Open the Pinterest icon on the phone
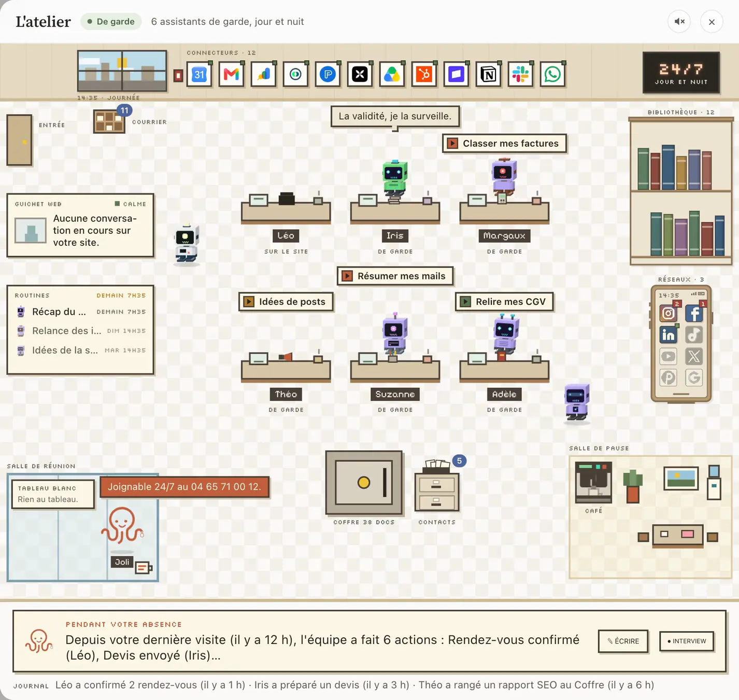This screenshot has width=739, height=700. pyautogui.click(x=669, y=377)
